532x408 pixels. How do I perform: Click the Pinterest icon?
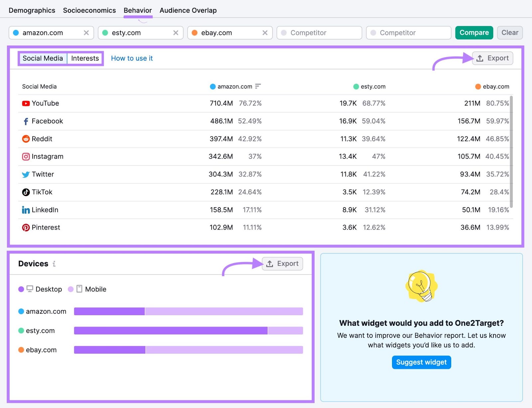(x=26, y=227)
